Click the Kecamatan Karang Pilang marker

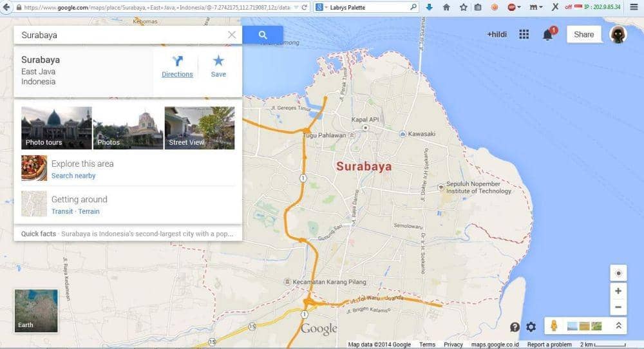click(287, 281)
